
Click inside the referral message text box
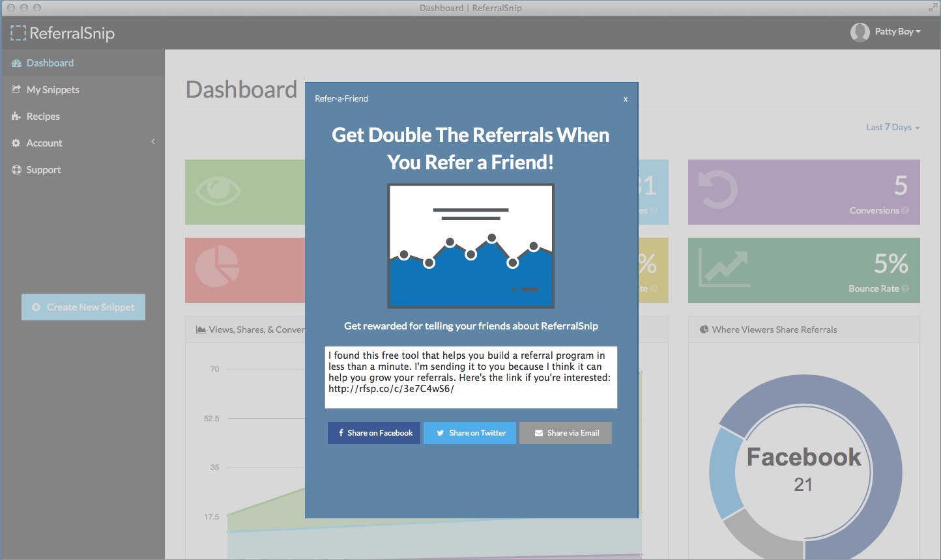point(471,378)
